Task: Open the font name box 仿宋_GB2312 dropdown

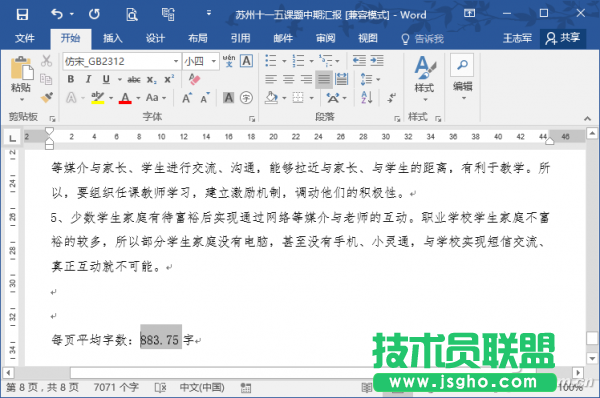Action: click(x=176, y=61)
